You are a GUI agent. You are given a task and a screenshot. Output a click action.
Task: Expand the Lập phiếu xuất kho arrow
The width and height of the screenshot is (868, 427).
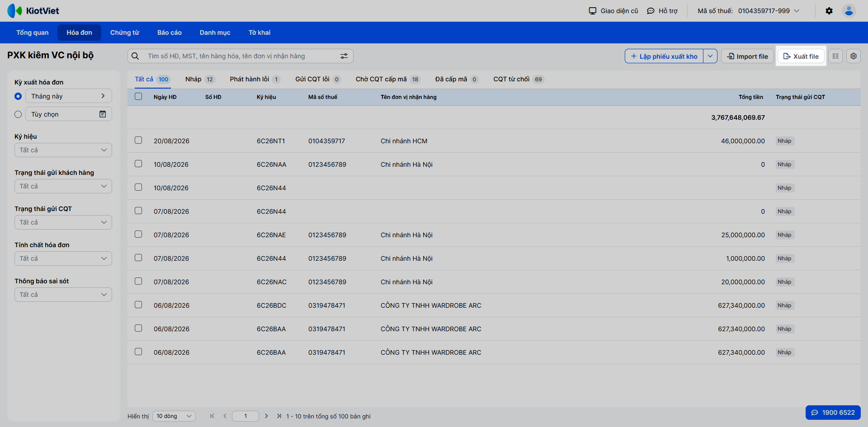pos(710,56)
